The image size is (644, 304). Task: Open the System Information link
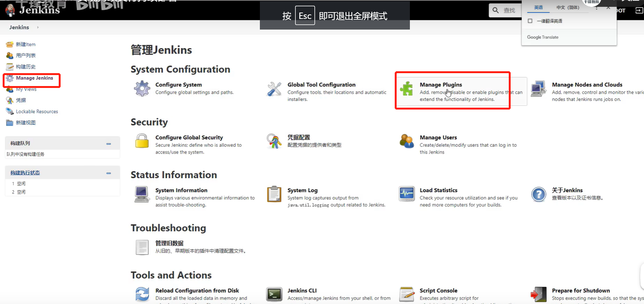pos(181,190)
